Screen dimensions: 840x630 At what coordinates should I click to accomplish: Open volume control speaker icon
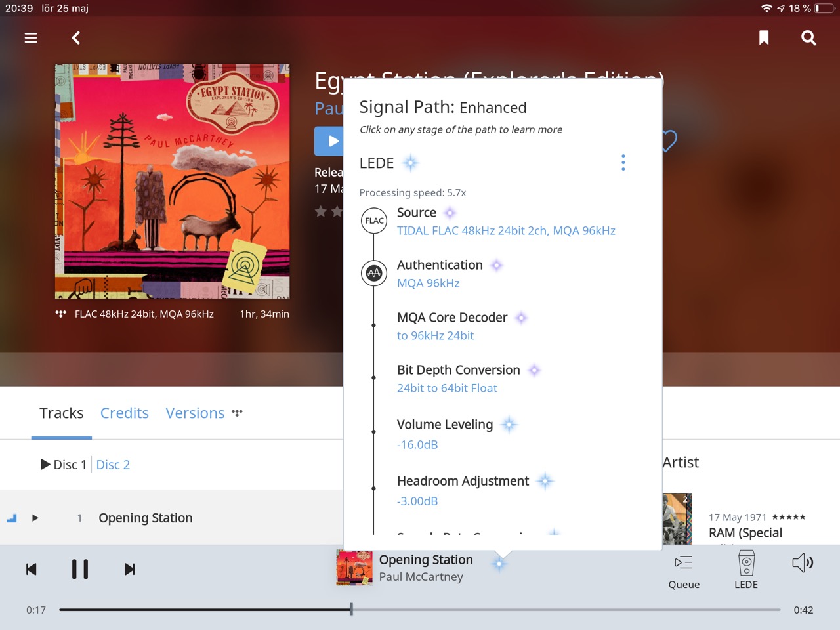point(803,563)
